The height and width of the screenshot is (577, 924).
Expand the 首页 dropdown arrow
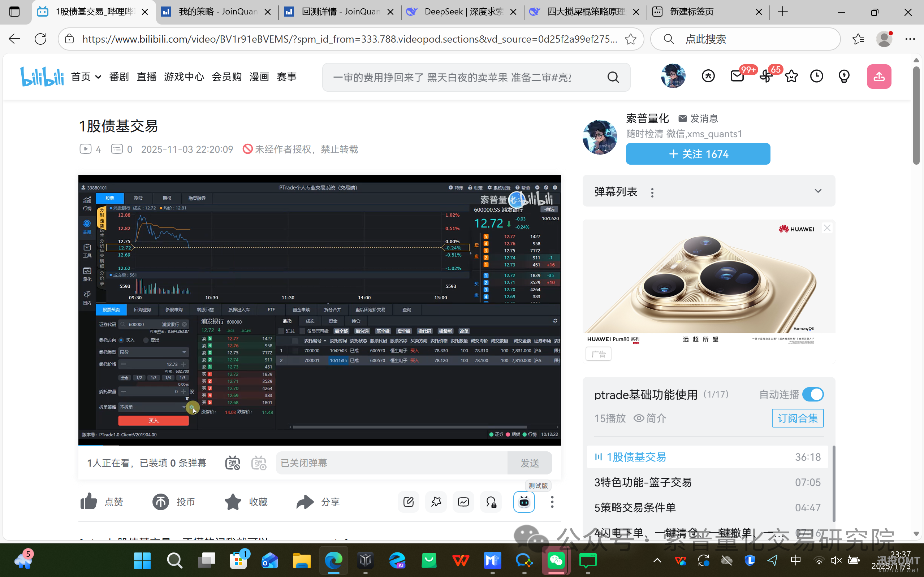point(98,77)
